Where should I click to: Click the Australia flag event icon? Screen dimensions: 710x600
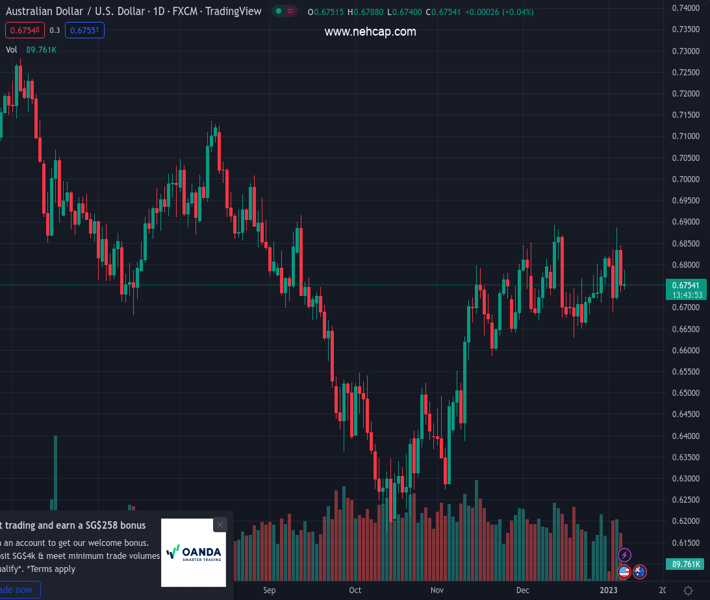pos(640,572)
